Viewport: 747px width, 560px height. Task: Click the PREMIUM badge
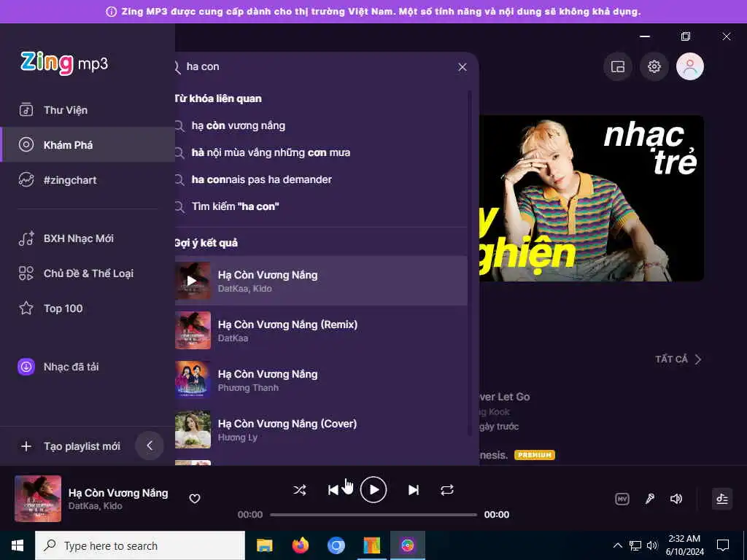point(535,455)
